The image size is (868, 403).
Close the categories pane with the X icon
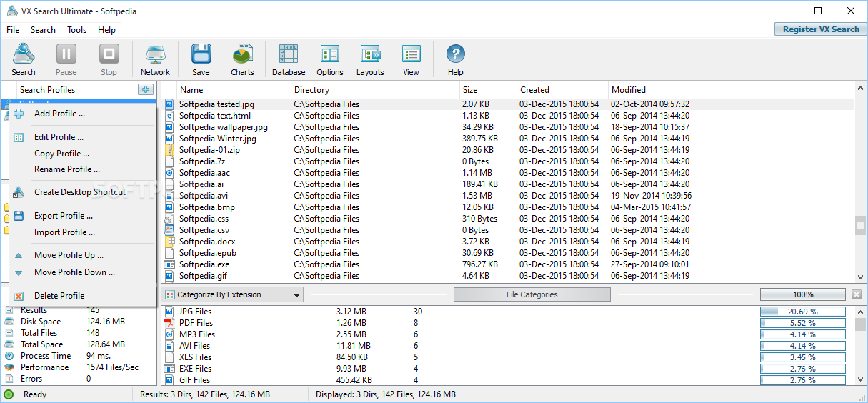(856, 294)
